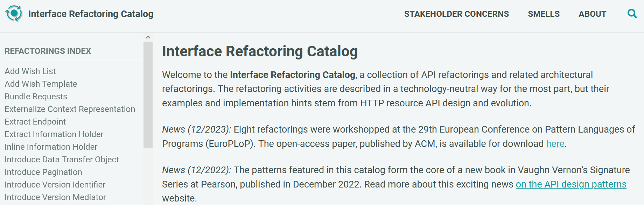Go to Introduce Data Transfer Object
The width and height of the screenshot is (644, 205).
[x=62, y=160]
